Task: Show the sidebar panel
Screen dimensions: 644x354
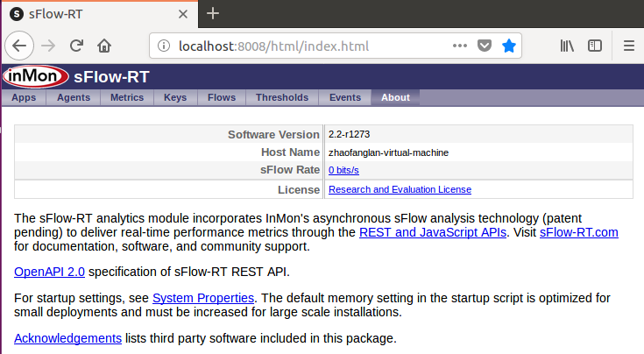Action: tap(595, 46)
